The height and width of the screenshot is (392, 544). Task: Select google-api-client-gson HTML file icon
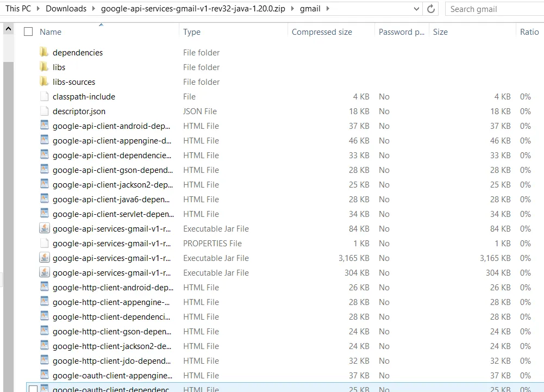(44, 170)
